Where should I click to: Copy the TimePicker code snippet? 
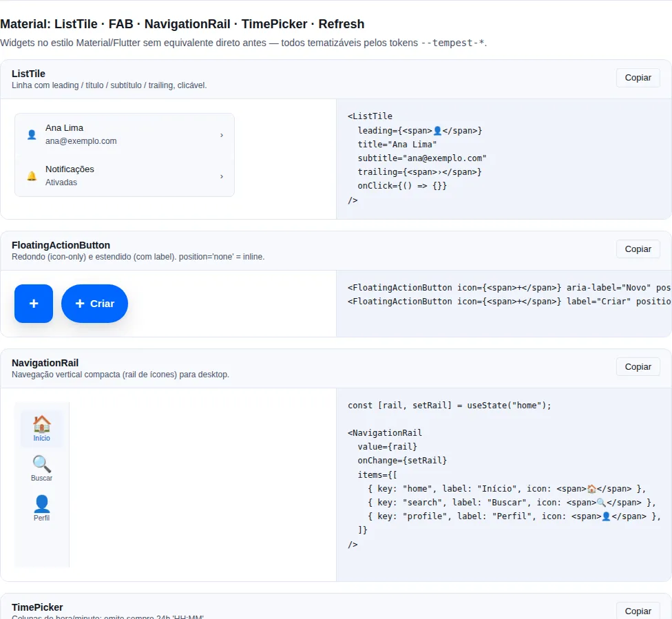(638, 611)
